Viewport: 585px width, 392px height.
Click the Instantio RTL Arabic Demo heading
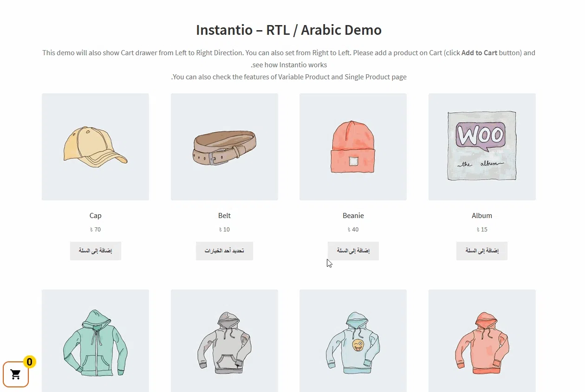[289, 30]
